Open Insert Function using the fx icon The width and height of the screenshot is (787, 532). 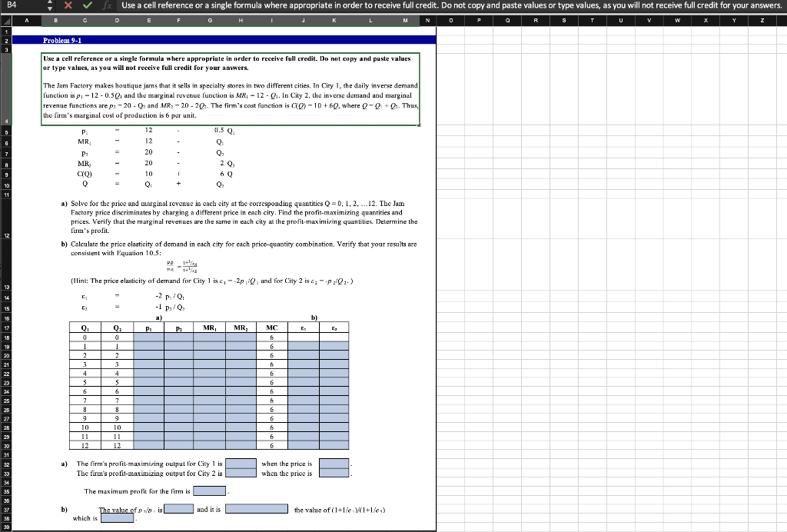click(x=107, y=5)
